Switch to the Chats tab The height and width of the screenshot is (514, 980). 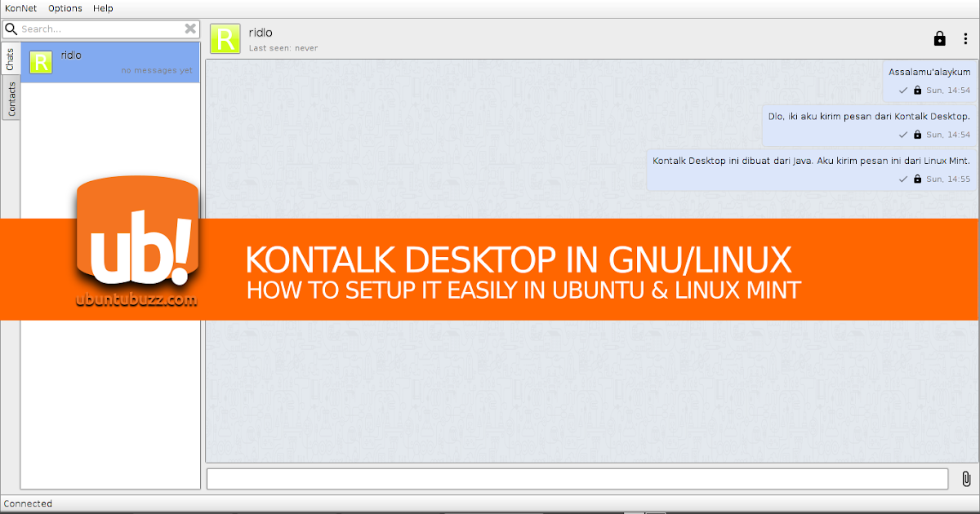point(11,59)
